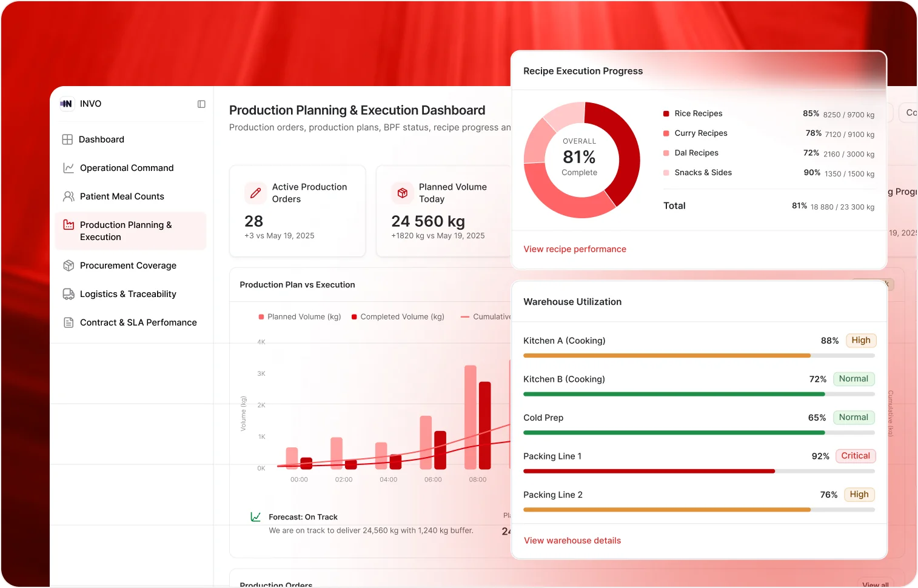This screenshot has height=588, width=918.
Task: Click Normal badge for Cold Prep
Action: (x=854, y=418)
